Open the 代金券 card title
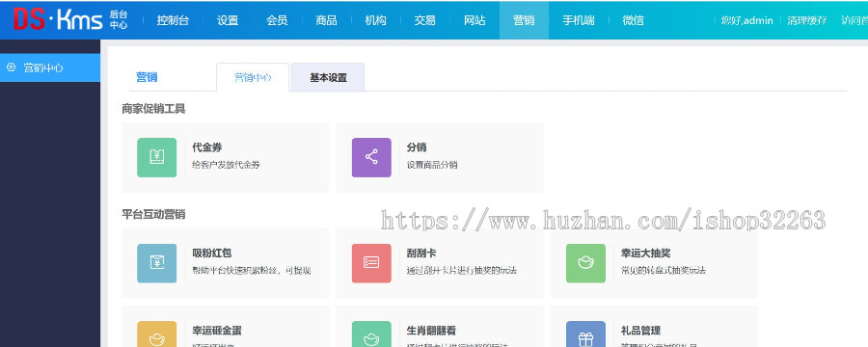This screenshot has width=868, height=347. click(206, 147)
